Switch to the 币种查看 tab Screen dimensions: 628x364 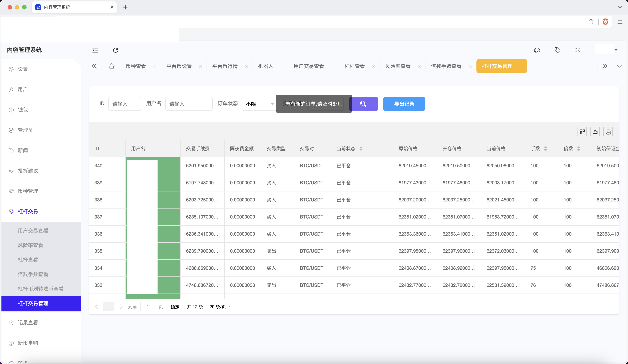[136, 66]
